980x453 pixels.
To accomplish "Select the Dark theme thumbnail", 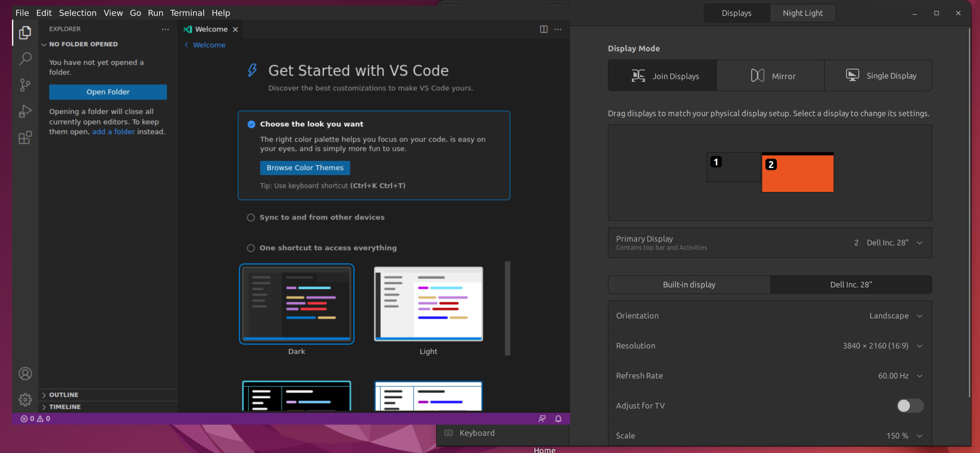I will pos(297,304).
